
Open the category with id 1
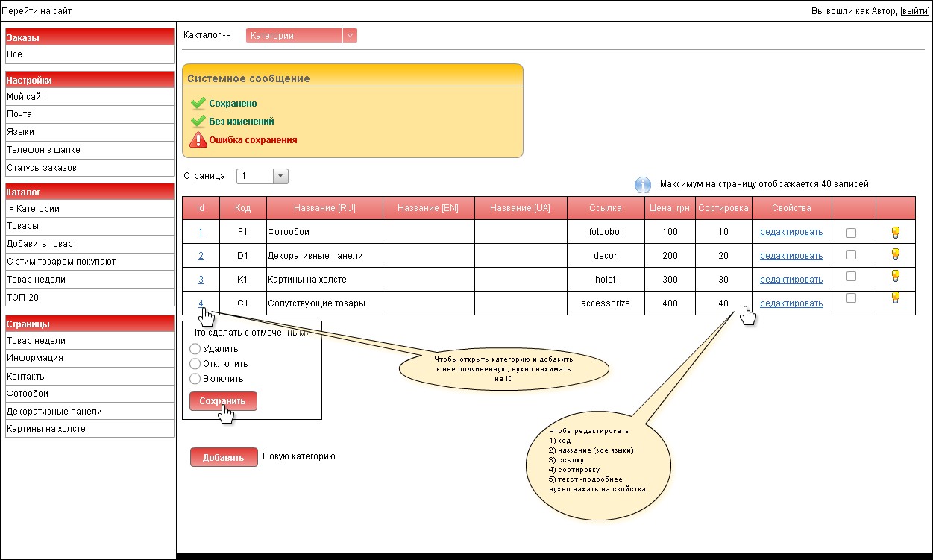pos(201,232)
